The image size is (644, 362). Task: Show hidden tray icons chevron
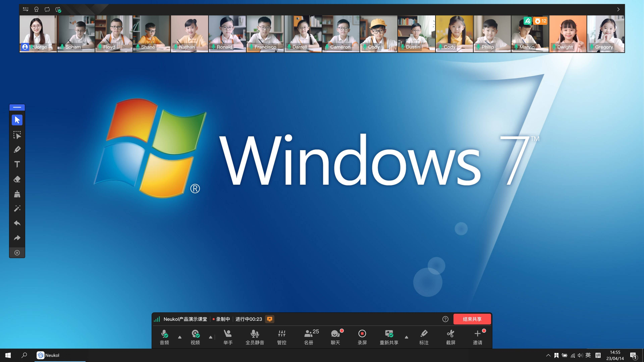(x=548, y=355)
